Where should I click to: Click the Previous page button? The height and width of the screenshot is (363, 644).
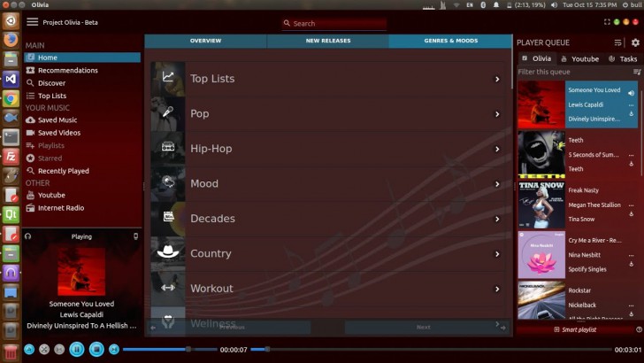[x=231, y=328]
